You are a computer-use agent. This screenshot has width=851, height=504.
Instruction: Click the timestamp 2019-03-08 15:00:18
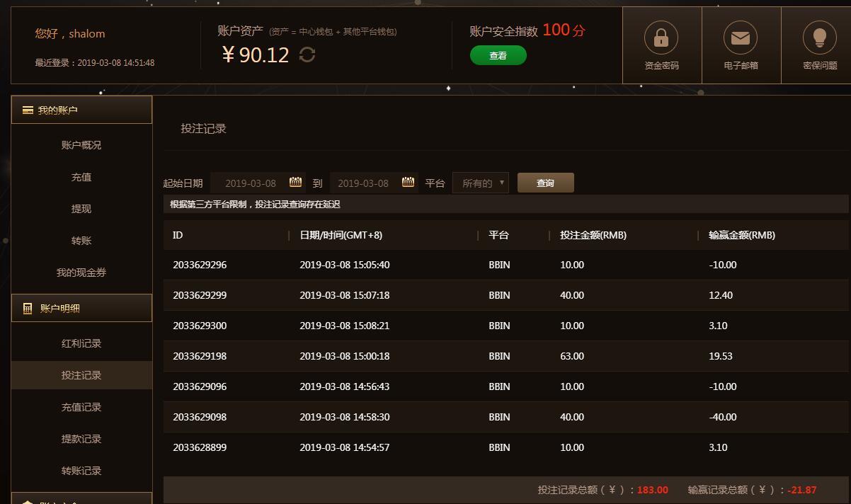[x=345, y=356]
